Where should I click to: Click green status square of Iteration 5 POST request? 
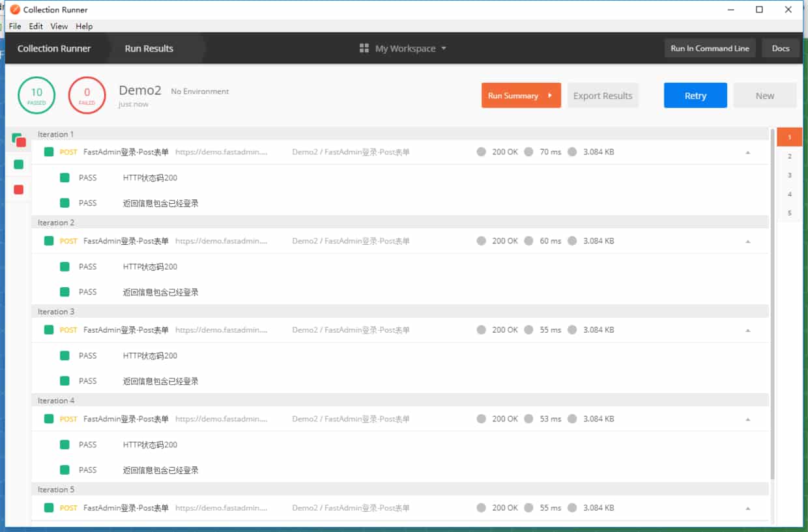49,508
